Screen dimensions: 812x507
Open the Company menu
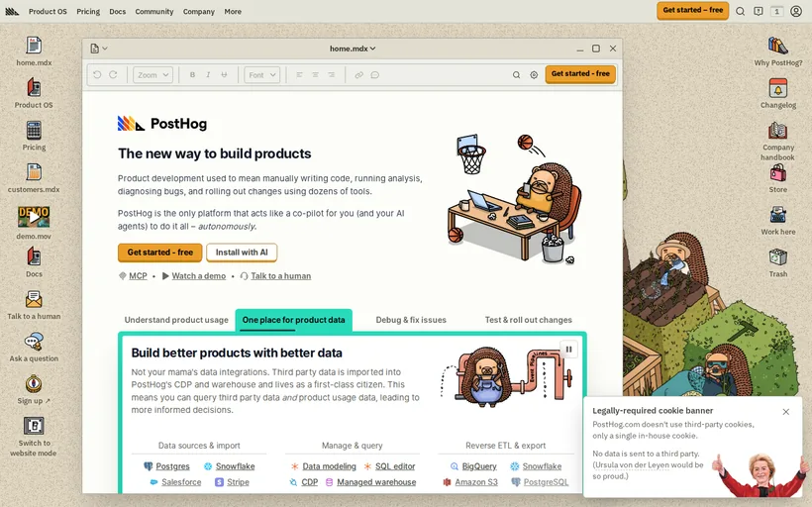pos(199,12)
